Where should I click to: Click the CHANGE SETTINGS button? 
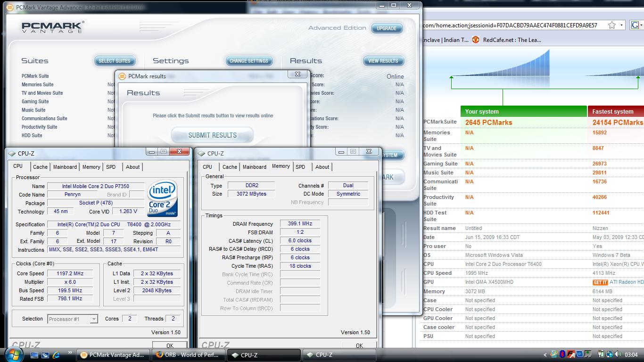pos(248,61)
